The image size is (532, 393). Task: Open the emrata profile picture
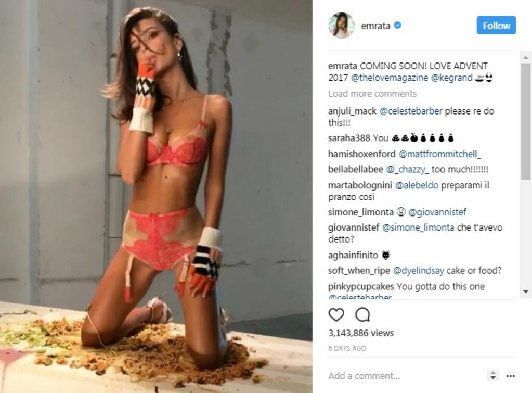coord(341,26)
